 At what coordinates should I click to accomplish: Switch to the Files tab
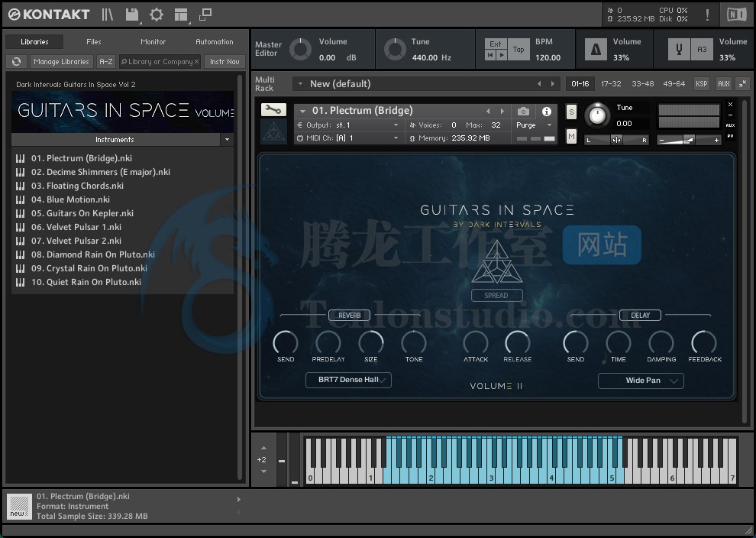click(93, 42)
